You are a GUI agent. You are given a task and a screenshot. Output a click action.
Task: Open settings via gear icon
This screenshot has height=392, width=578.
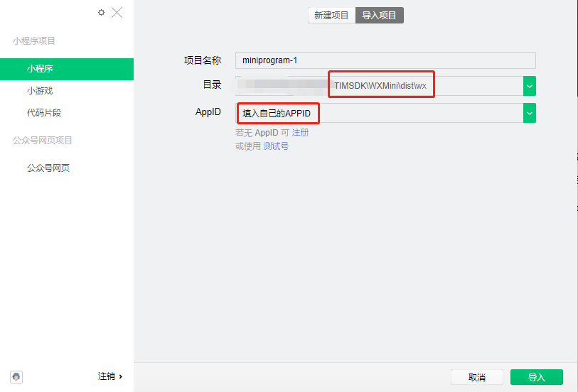[x=101, y=13]
